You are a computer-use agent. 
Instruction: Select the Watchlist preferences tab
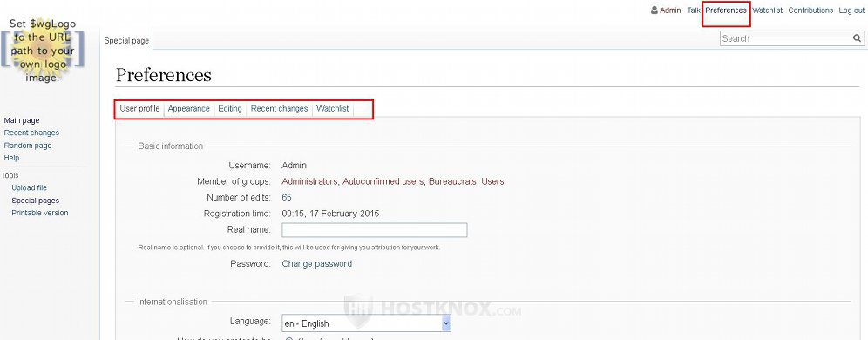(x=332, y=108)
